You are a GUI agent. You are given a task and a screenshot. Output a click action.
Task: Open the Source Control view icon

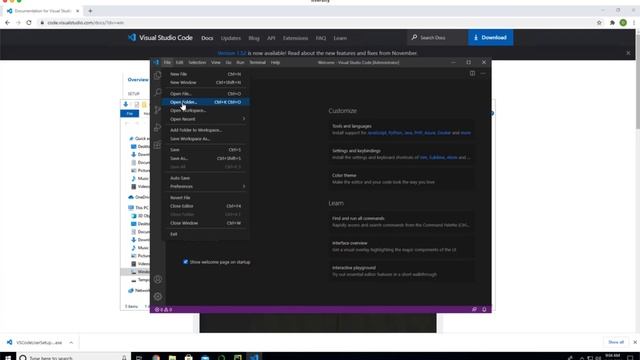click(158, 110)
